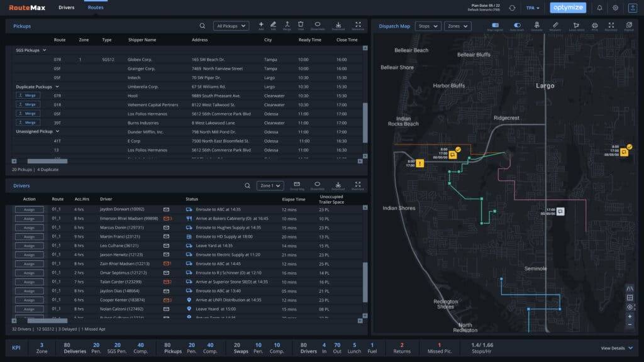Click yellow warning marker on the map

tap(419, 163)
